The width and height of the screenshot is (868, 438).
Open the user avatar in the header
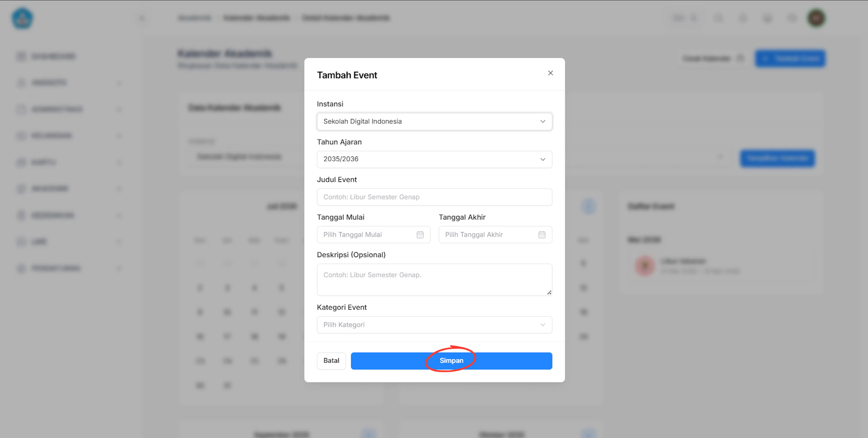point(816,18)
